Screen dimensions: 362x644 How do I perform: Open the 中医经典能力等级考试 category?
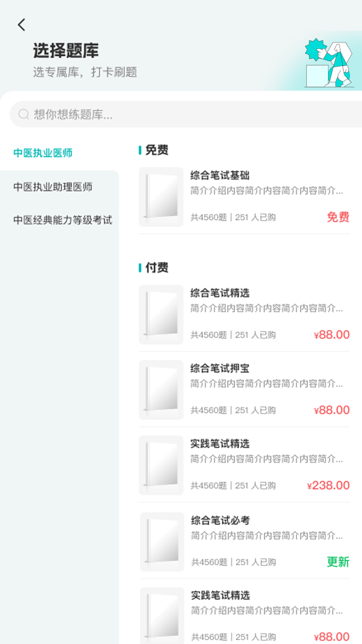click(63, 220)
